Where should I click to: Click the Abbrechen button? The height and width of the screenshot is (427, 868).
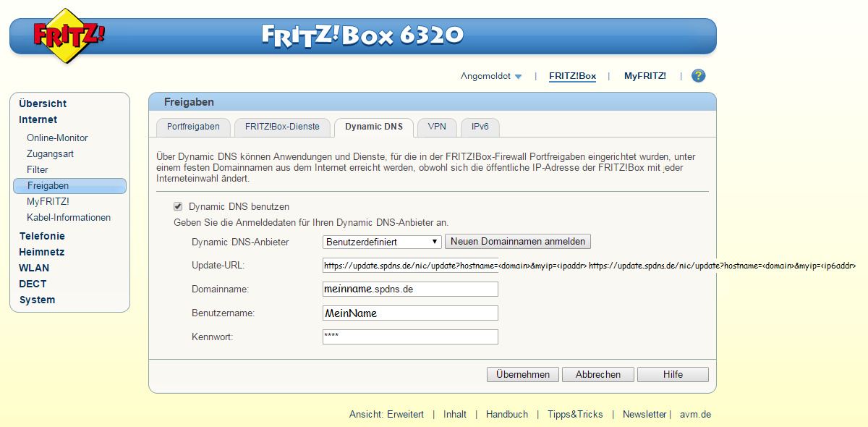coord(597,374)
